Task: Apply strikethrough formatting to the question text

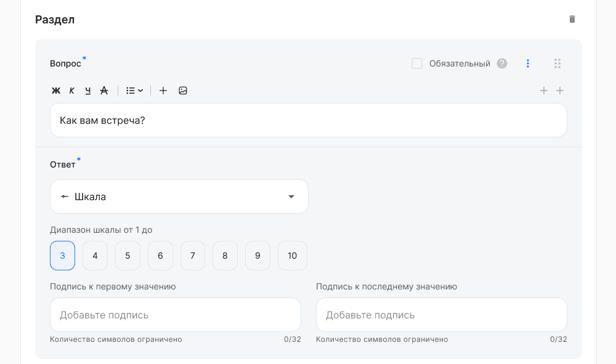Action: click(x=103, y=91)
